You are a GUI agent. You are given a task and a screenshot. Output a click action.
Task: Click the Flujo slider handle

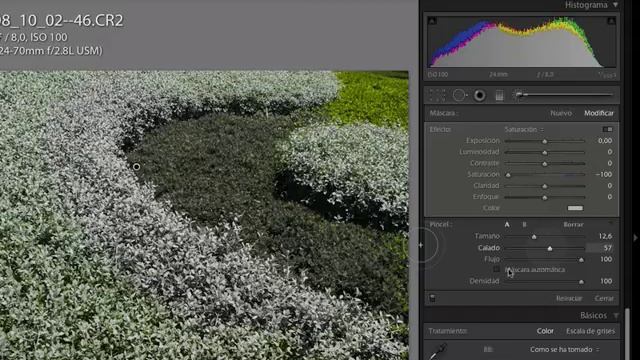(581, 260)
